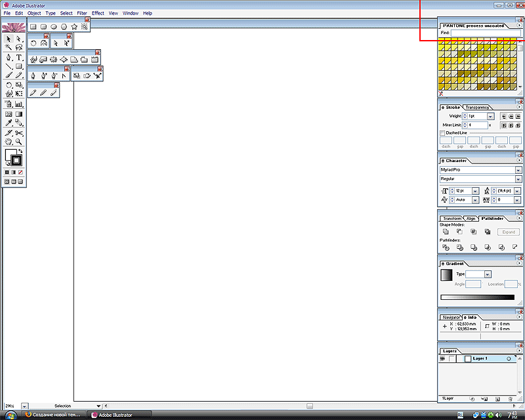525x420 pixels.
Task: Choose the Reflect tool in rotate tearoff
Action: click(x=43, y=43)
